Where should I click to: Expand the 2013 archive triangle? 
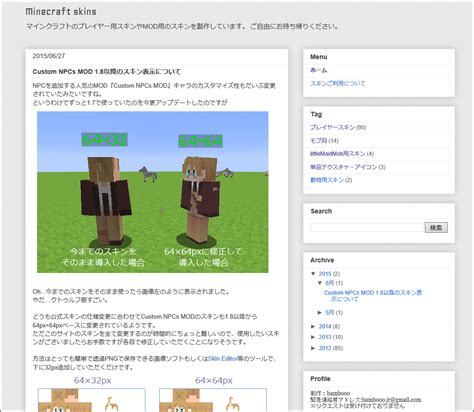coord(313,337)
